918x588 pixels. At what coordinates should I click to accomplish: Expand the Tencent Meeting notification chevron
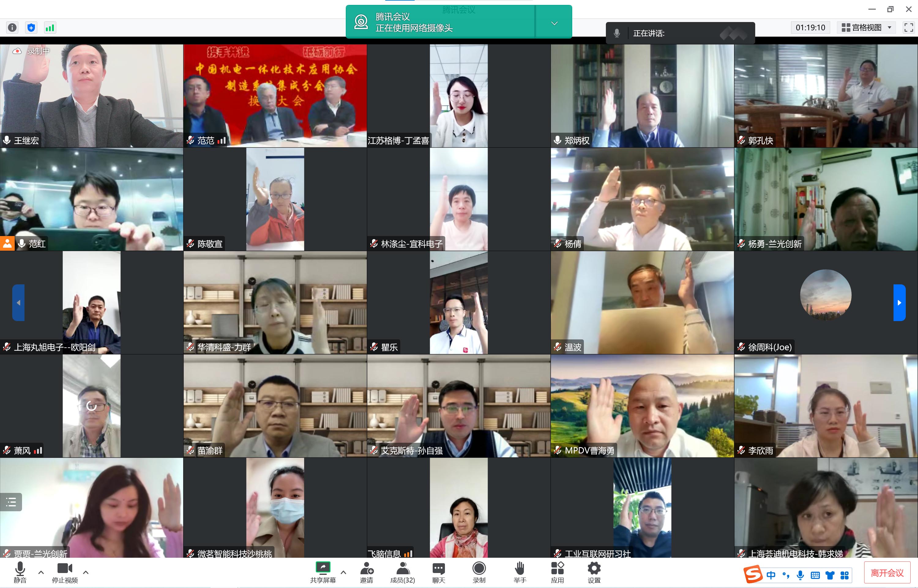[554, 23]
